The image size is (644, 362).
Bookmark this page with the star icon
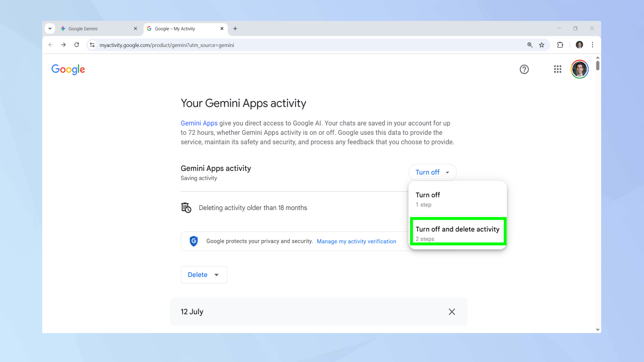tap(542, 45)
